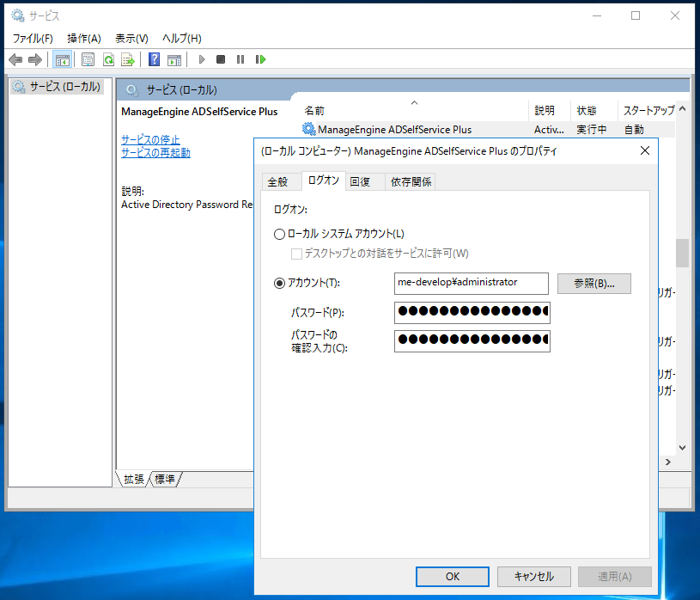The image size is (700, 600).
Task: Maximize the Services window
Action: pos(636,15)
